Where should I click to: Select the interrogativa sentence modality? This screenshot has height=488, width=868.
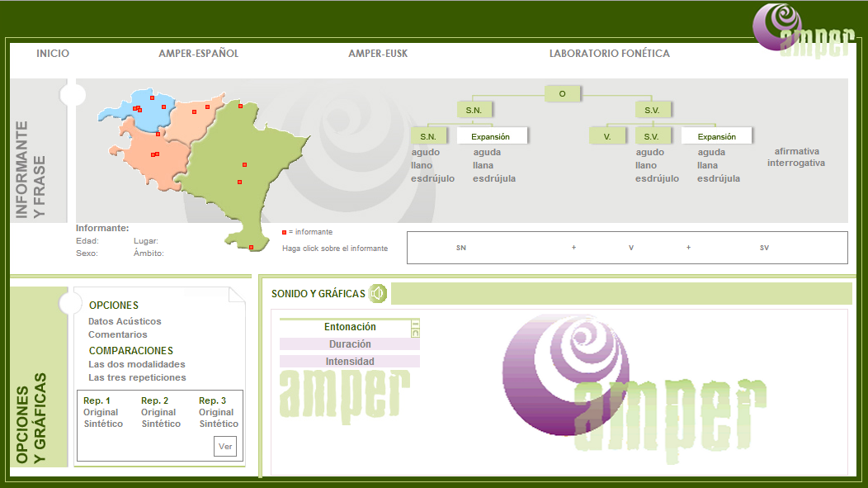coord(796,163)
